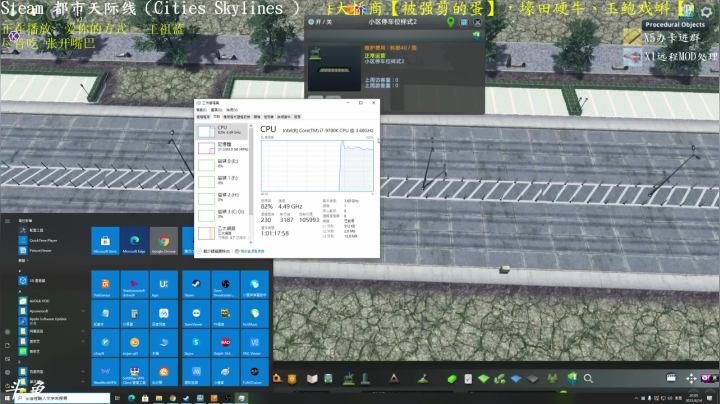Open the public transport bus icon
This screenshot has width=720, height=404.
click(328, 379)
